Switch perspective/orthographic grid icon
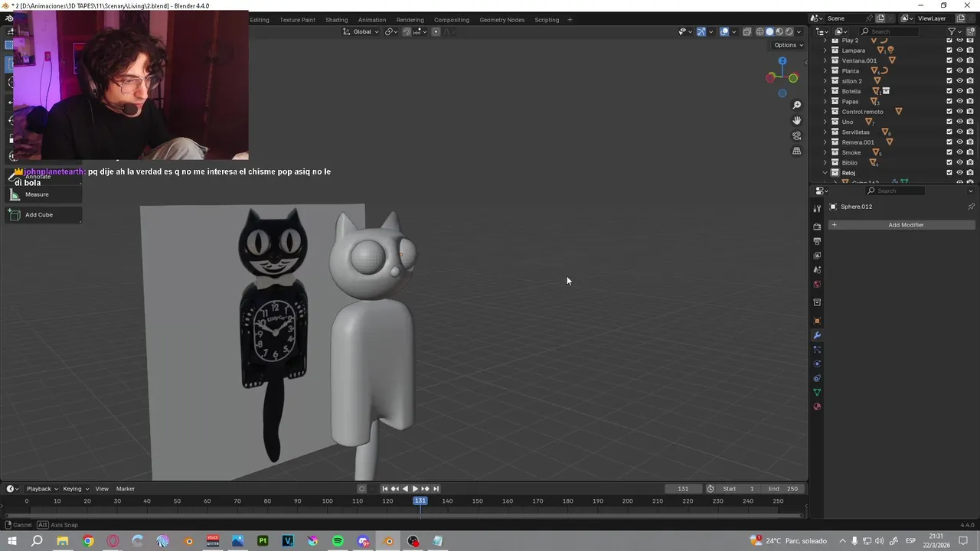The height and width of the screenshot is (551, 980). click(797, 151)
